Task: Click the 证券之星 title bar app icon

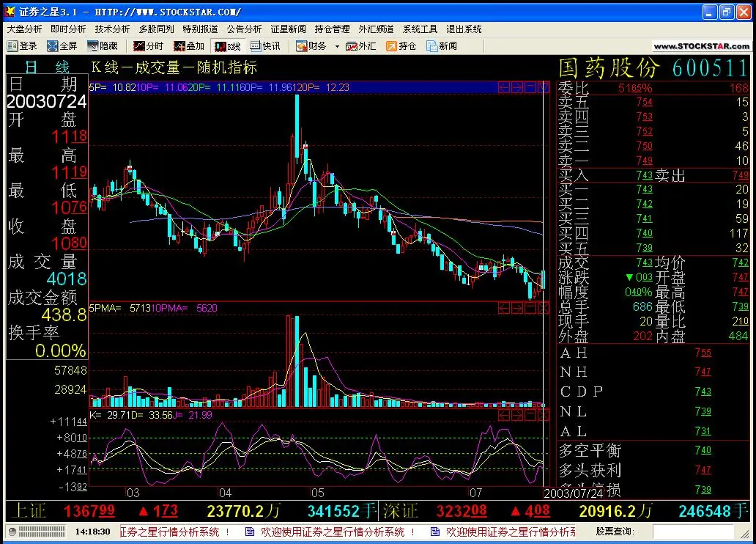Action: [10, 12]
